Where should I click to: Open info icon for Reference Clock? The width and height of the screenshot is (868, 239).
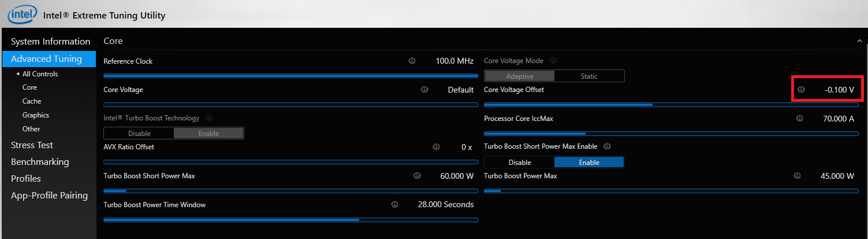412,61
